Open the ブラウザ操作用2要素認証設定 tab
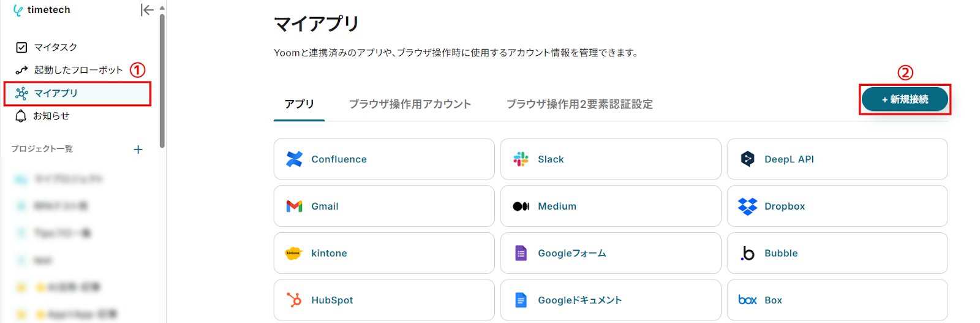Image resolution: width=980 pixels, height=323 pixels. [579, 104]
